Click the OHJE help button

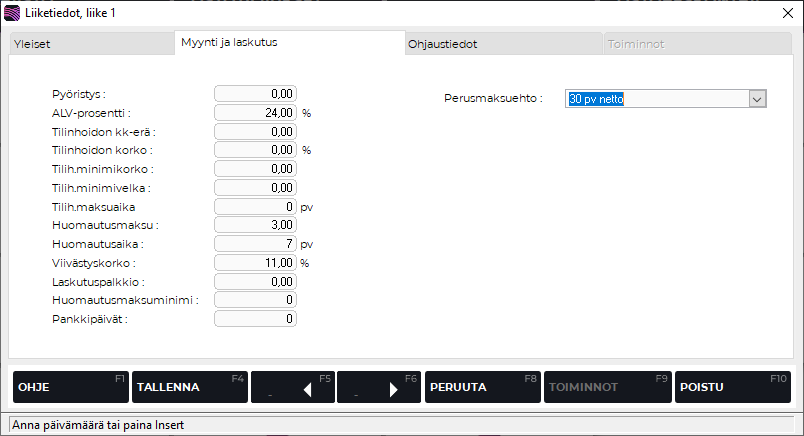tap(69, 387)
